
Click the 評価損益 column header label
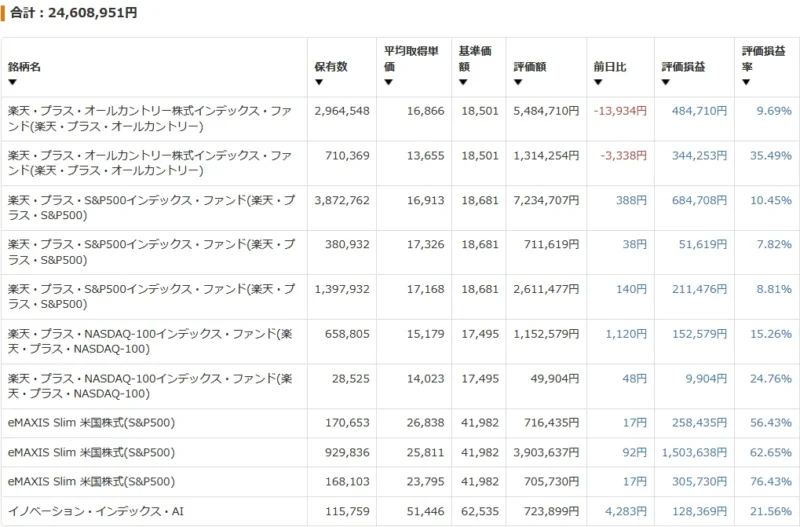683,67
